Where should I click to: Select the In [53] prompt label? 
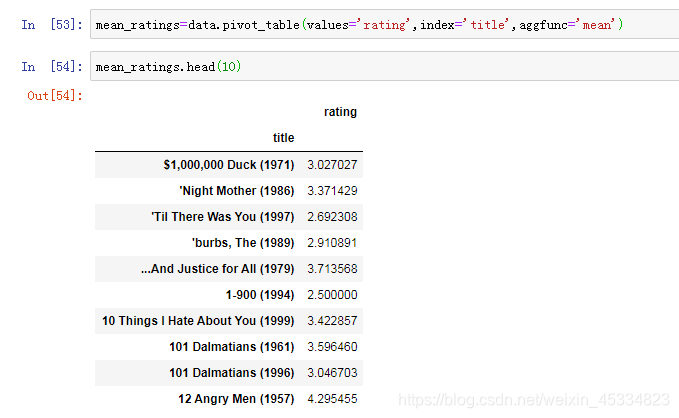coord(52,25)
